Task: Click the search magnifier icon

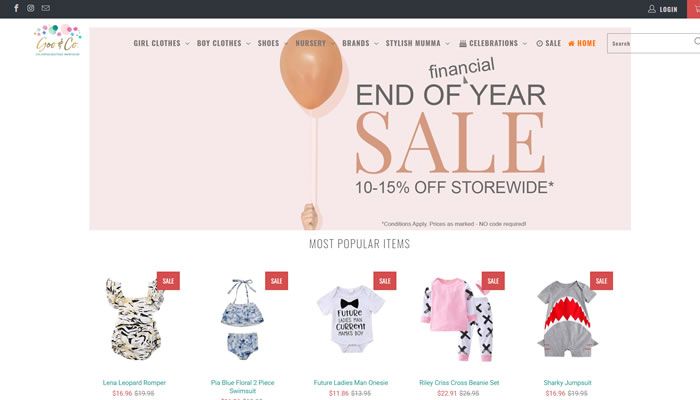Action: pos(697,42)
